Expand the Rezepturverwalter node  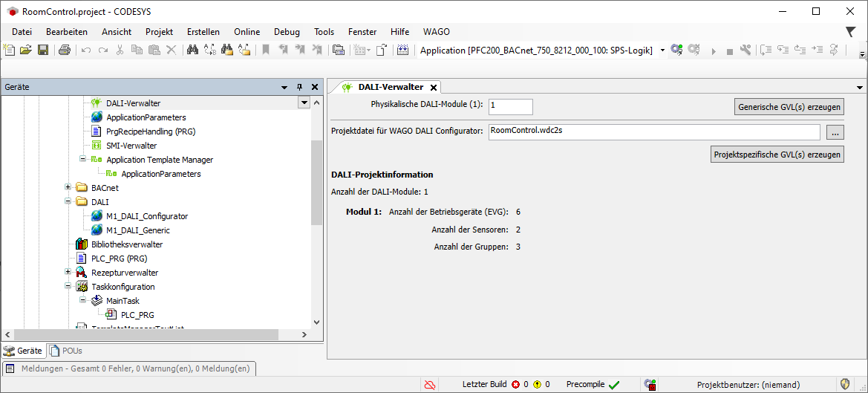tap(68, 273)
